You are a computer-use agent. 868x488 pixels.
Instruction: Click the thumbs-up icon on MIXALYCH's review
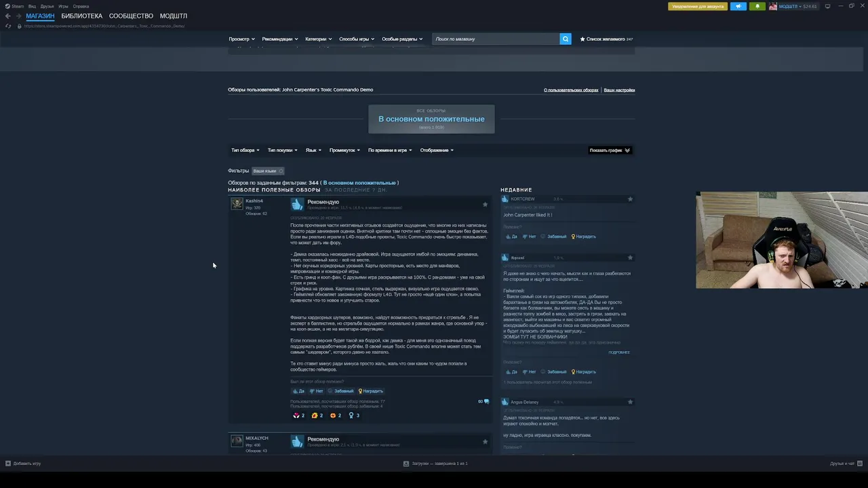tap(297, 441)
